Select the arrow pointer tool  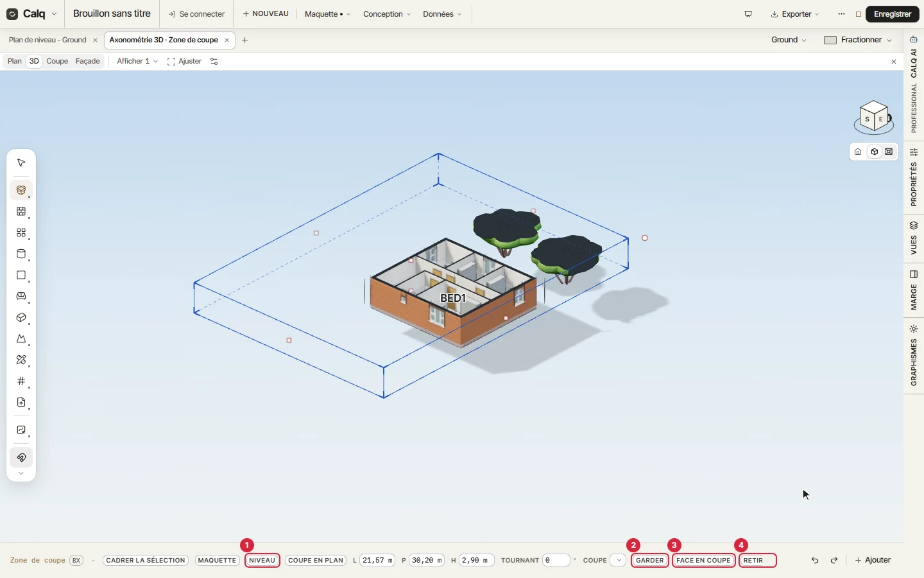point(21,163)
